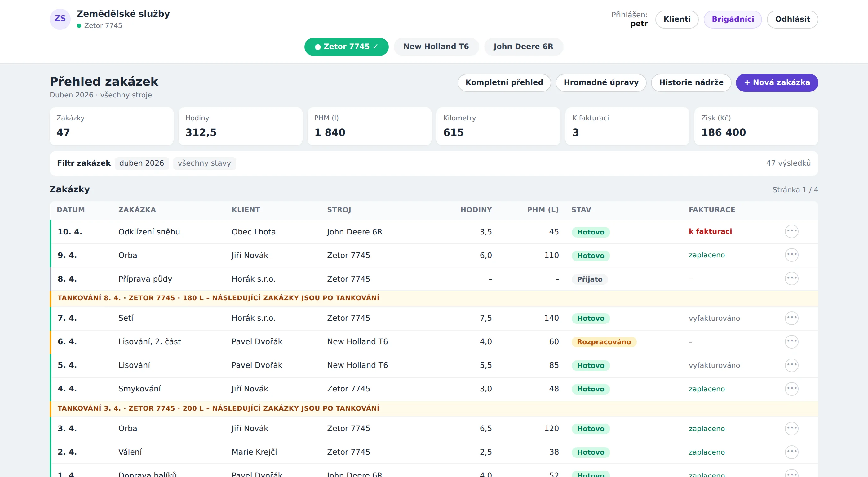Open more actions for Smykování order
868x477 pixels.
791,389
